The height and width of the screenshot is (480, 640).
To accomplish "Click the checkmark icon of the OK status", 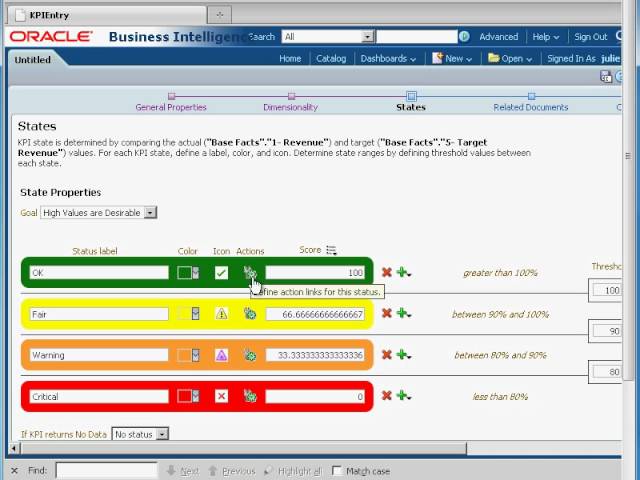I will click(221, 273).
